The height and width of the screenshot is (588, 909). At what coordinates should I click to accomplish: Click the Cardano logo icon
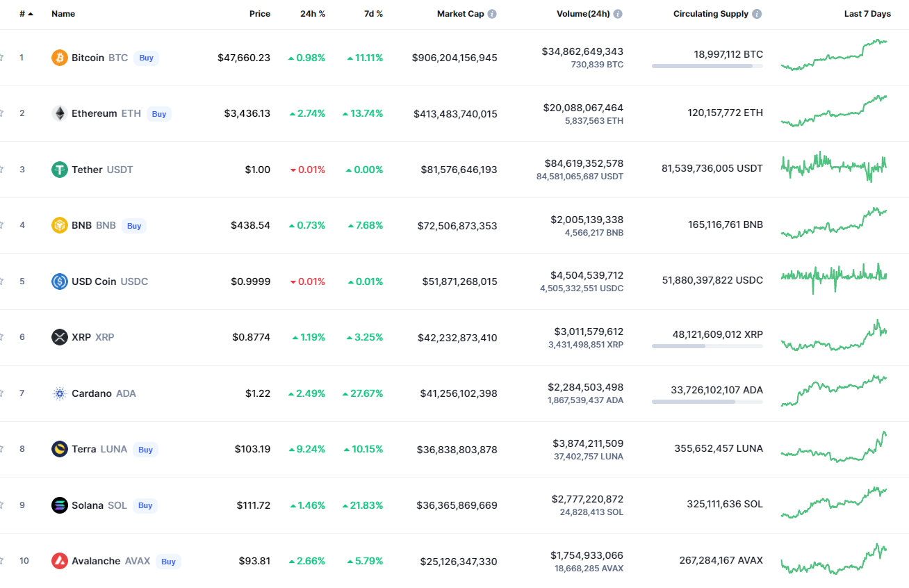pyautogui.click(x=60, y=393)
